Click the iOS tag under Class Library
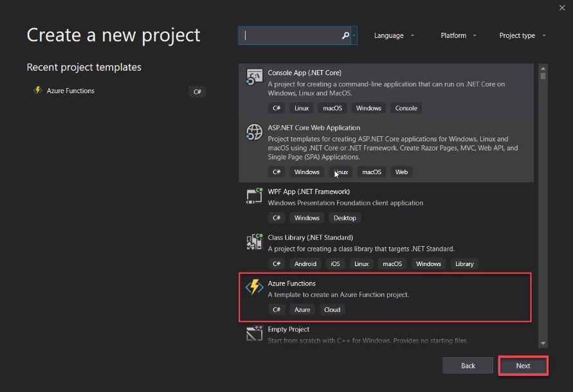The image size is (573, 392). pyautogui.click(x=335, y=263)
